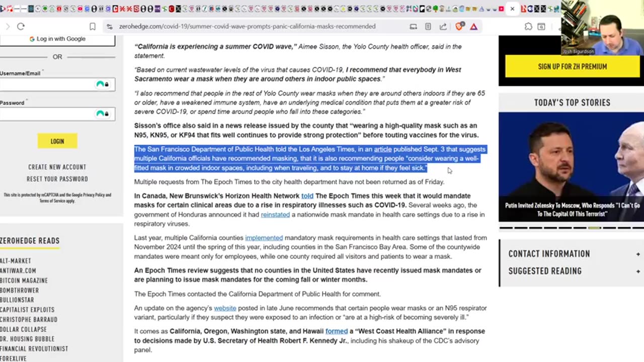The image size is (644, 362).
Task: Click the 'TODAY'S TOP STORIES' heading
Action: click(x=572, y=103)
